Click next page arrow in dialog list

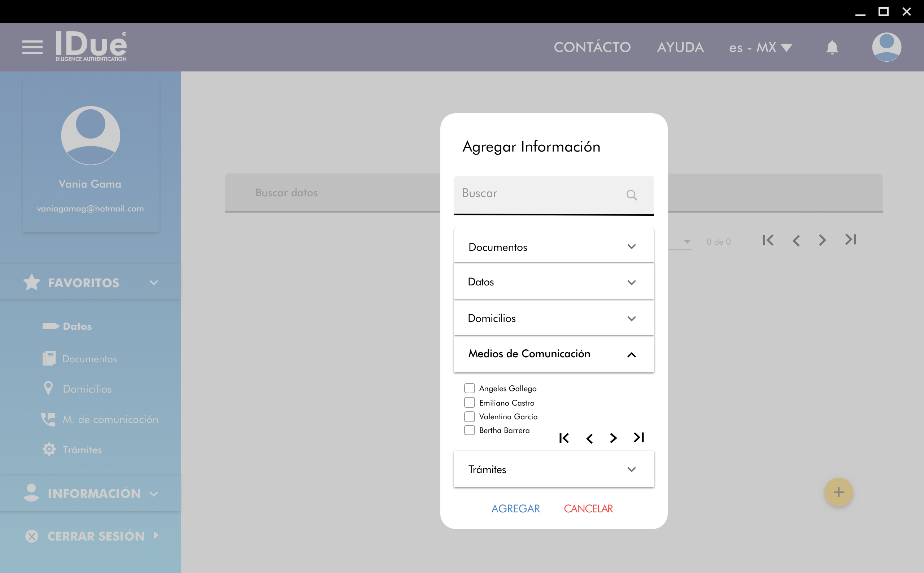point(613,438)
